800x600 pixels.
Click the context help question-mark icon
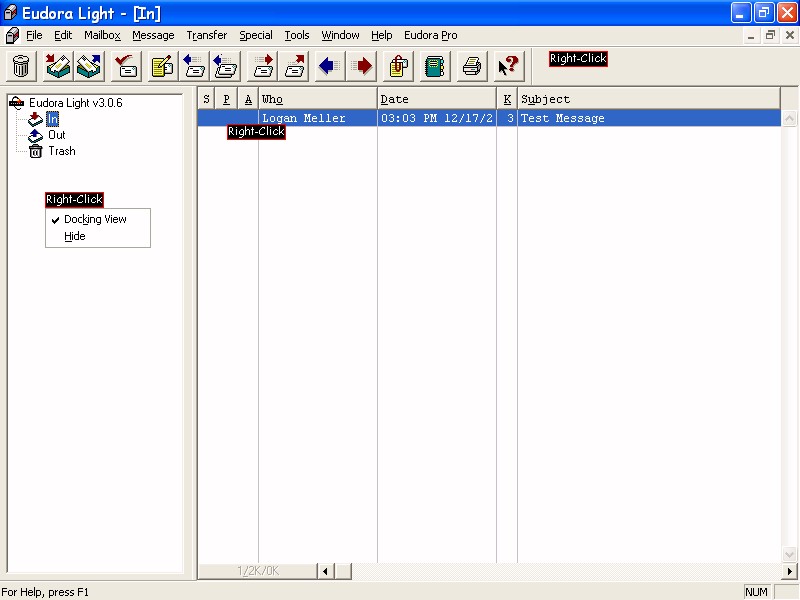pyautogui.click(x=509, y=66)
